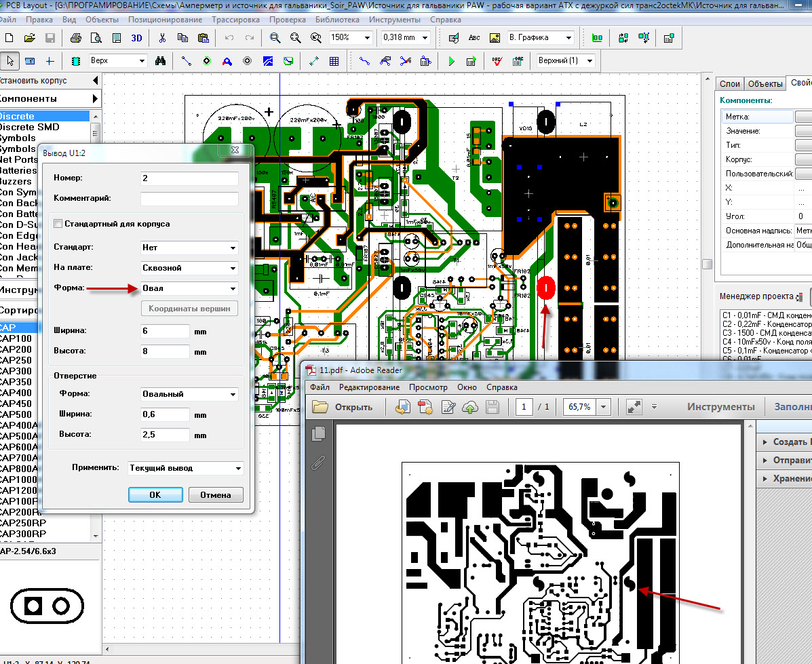Open 'Редактирование' menu in Adobe Reader
This screenshot has height=664, width=812.
coord(369,387)
